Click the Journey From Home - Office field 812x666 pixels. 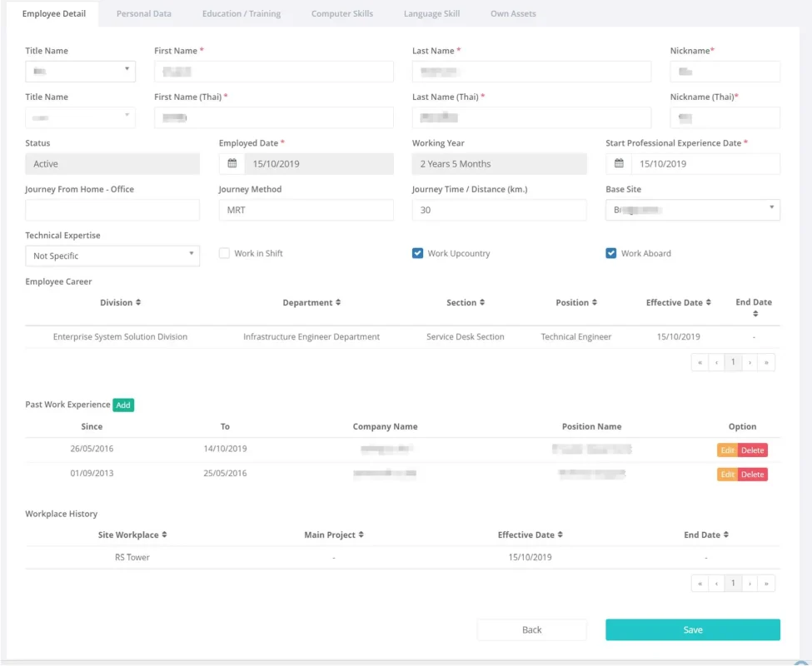(x=112, y=210)
